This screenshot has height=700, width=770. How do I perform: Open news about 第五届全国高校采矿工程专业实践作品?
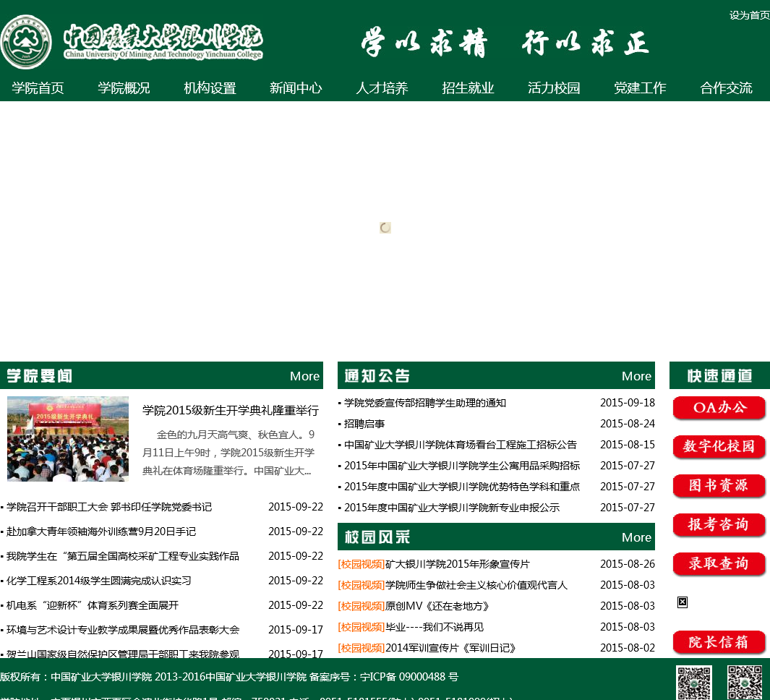click(123, 556)
